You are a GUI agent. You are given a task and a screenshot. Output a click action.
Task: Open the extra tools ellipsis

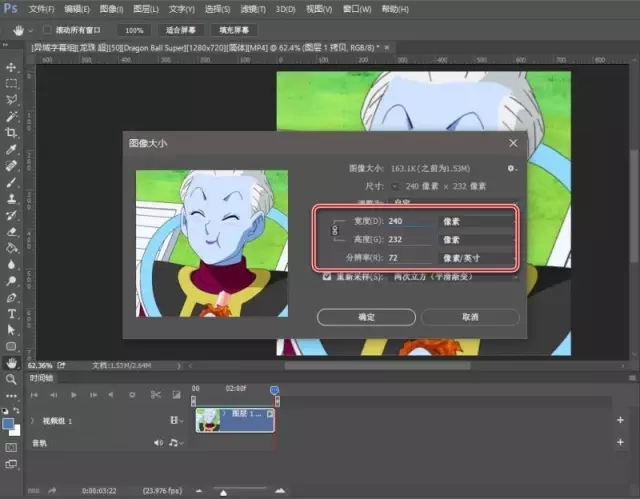[11, 396]
